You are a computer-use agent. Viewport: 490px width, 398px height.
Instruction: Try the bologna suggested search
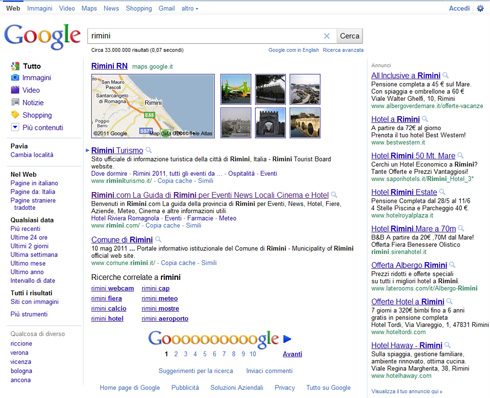pos(21,371)
